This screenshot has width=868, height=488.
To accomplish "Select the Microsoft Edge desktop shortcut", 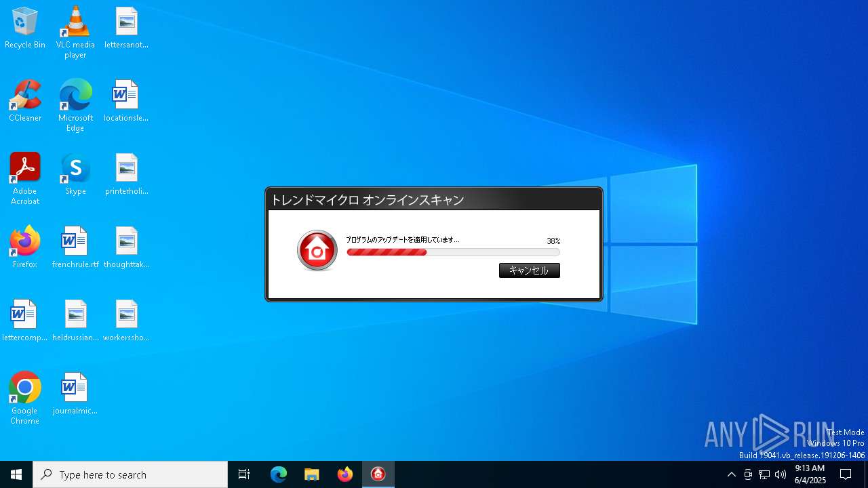I will pos(75,106).
